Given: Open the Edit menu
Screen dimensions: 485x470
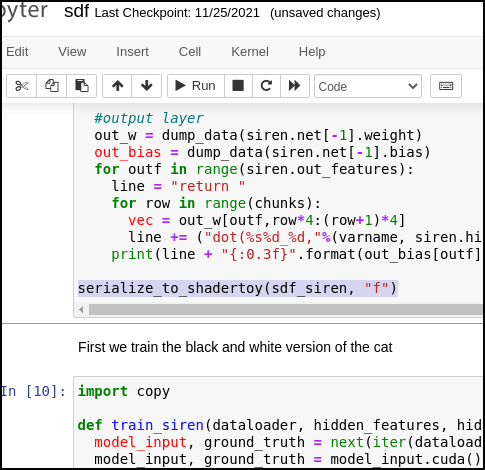Looking at the screenshot, I should point(17,52).
